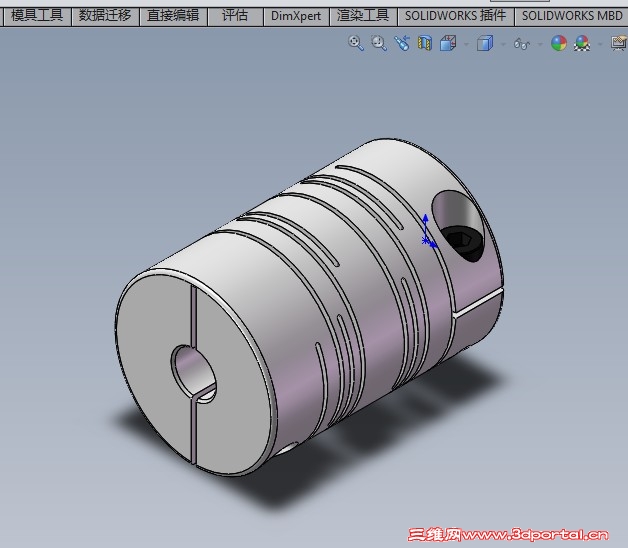The height and width of the screenshot is (548, 628).
Task: Activate the Zoom to Area tool
Action: (379, 43)
